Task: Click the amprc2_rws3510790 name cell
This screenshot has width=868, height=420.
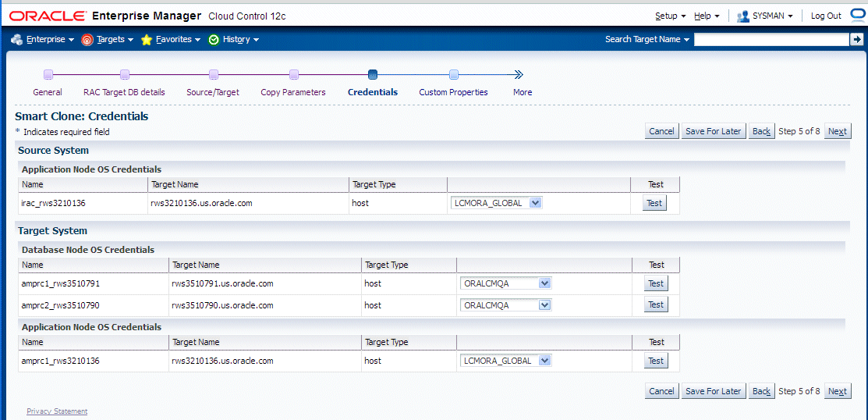Action: [x=94, y=305]
